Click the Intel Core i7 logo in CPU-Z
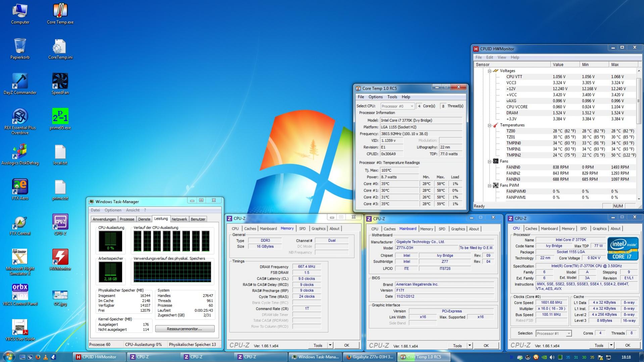This screenshot has width=644, height=362. coord(623,249)
